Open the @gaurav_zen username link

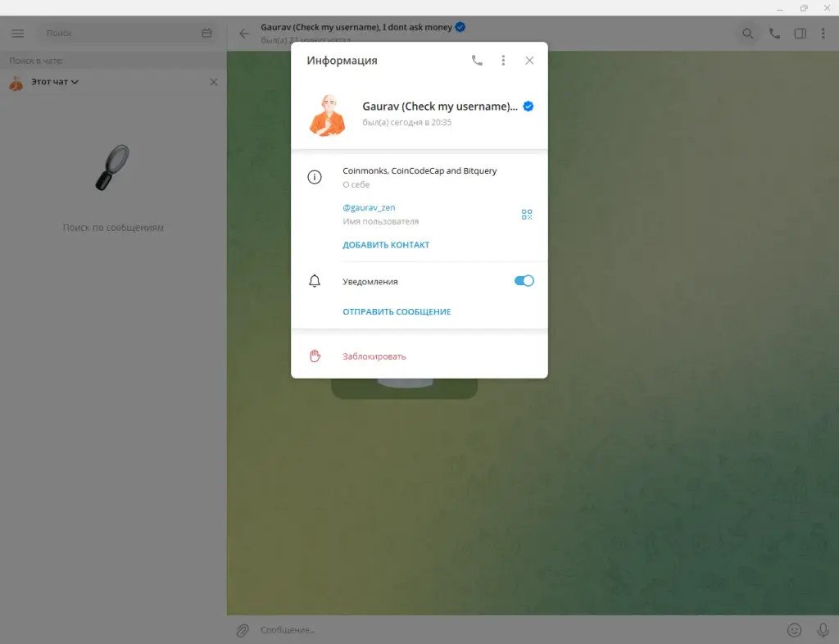point(369,207)
